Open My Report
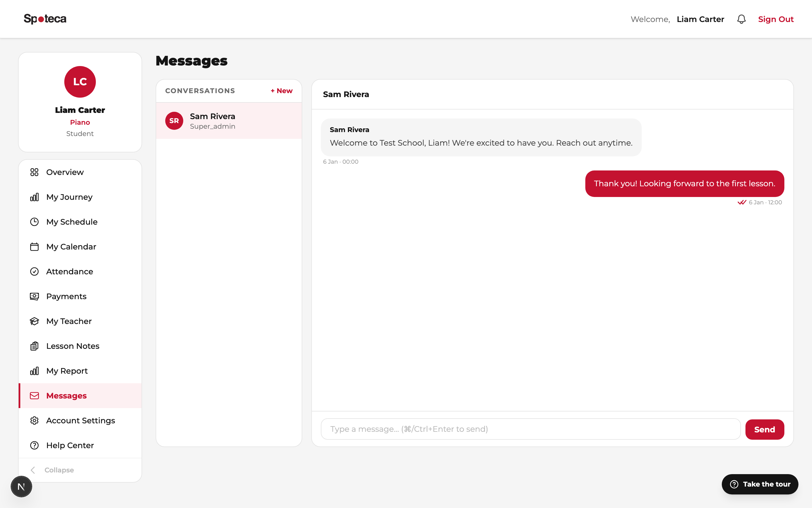Viewport: 812px width, 508px height. [x=80, y=371]
